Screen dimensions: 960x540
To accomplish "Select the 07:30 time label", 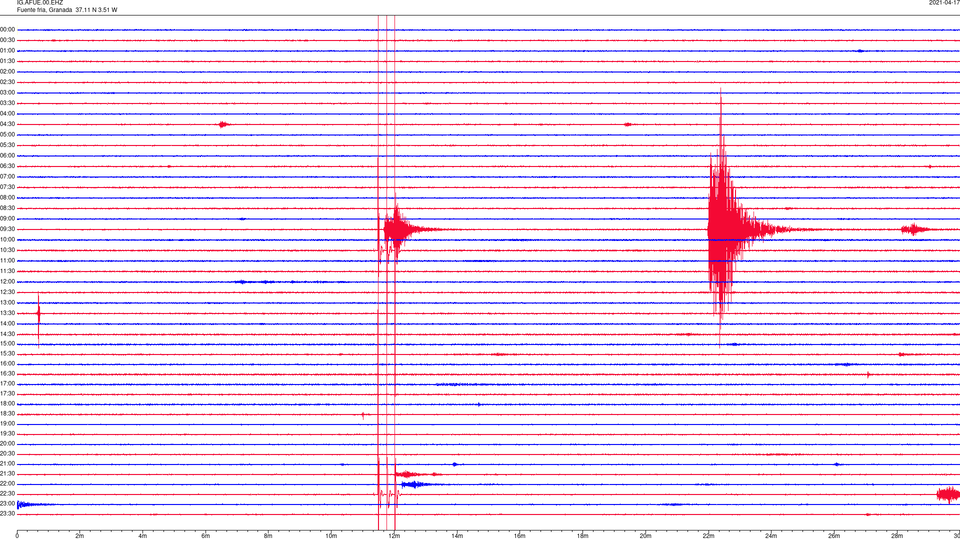I will point(7,187).
